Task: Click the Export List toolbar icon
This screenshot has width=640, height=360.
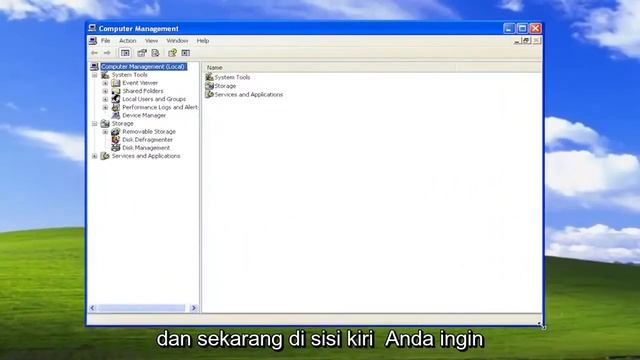Action: click(x=155, y=53)
